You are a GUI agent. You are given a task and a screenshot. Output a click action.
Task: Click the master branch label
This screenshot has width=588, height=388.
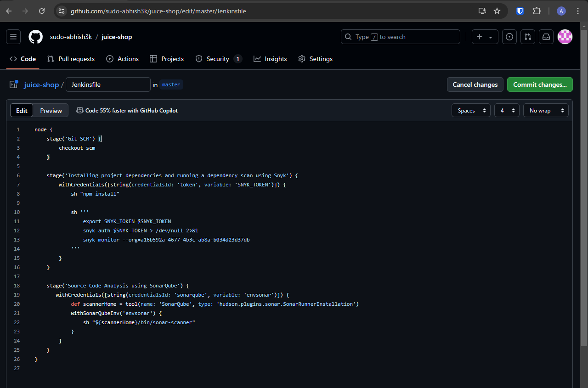(171, 84)
